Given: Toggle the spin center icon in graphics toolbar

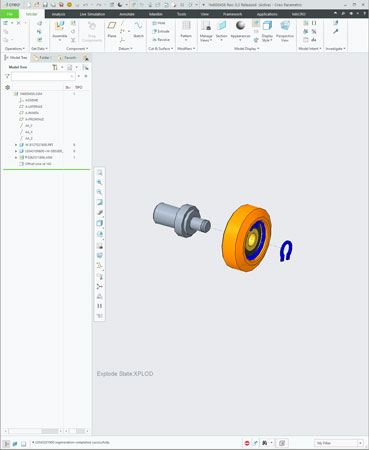Looking at the screenshot, I should pos(100,286).
